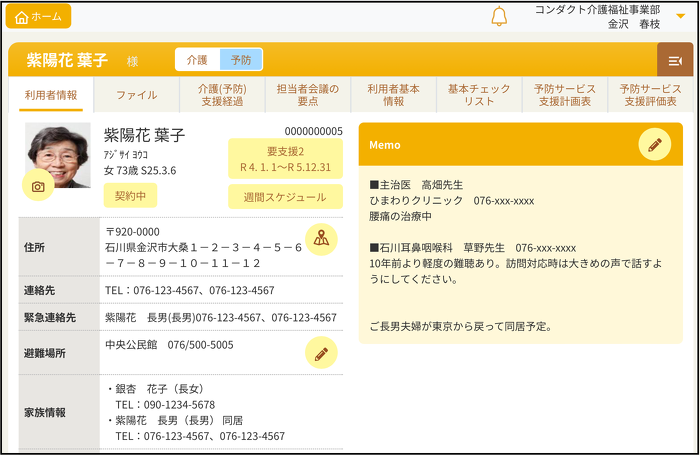Click the 要支援2 care level button

click(x=285, y=159)
